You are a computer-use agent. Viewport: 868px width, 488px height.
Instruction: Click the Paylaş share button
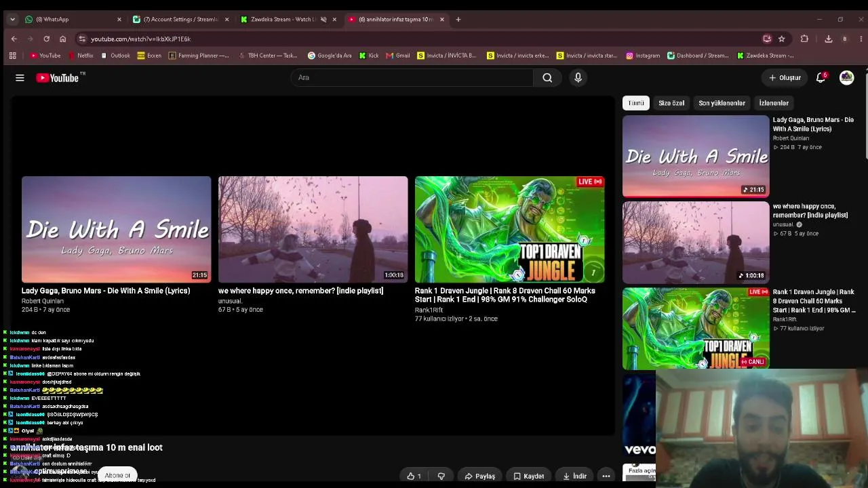pos(479,476)
